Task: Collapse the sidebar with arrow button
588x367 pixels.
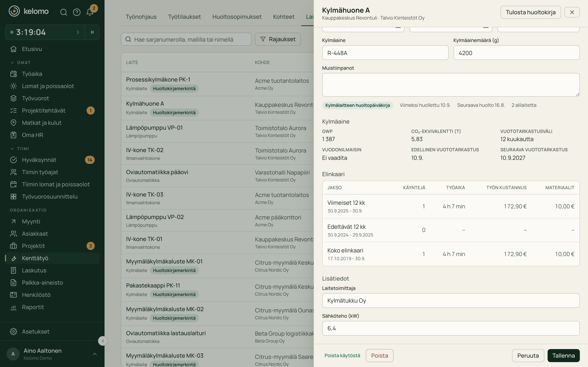Action: tap(103, 341)
